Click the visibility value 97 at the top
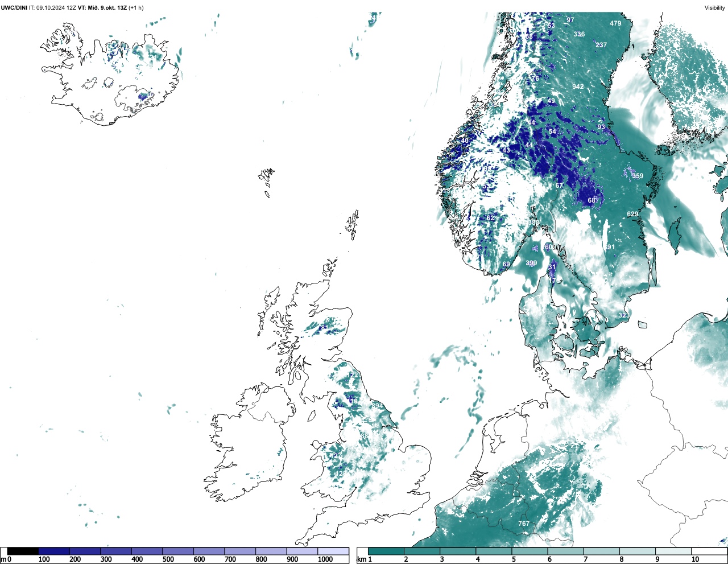 pyautogui.click(x=570, y=20)
